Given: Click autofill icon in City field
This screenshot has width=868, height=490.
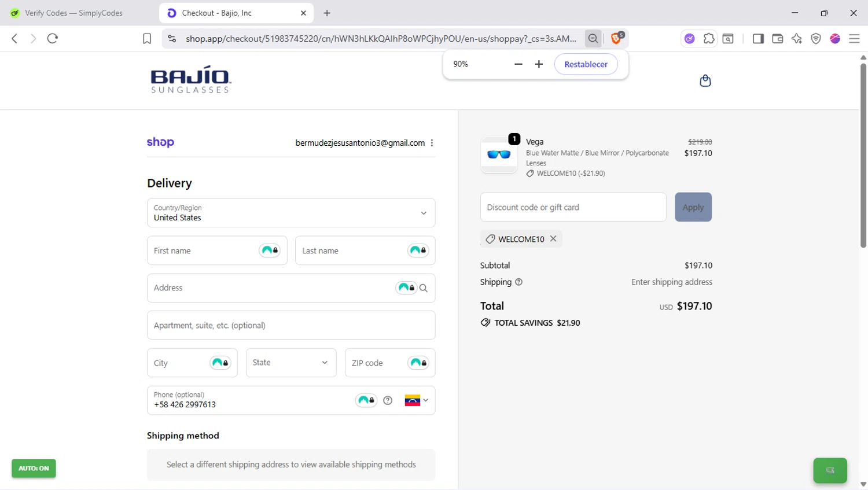Looking at the screenshot, I should (x=220, y=363).
